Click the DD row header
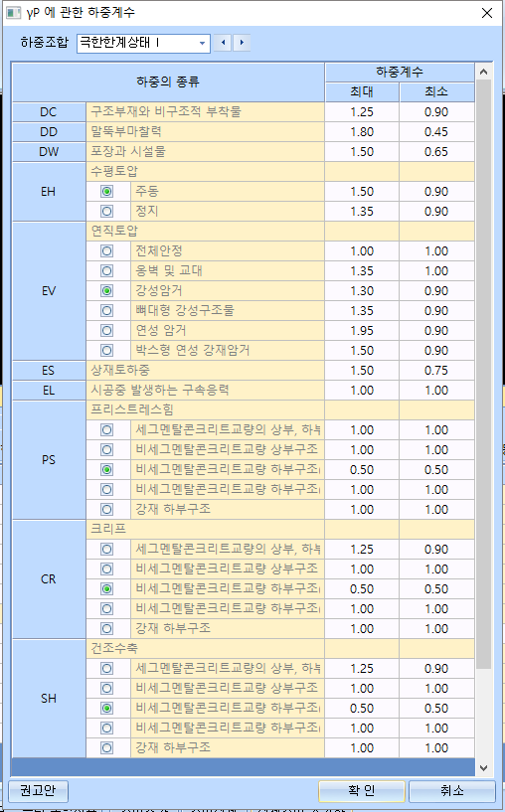505x812 pixels. pos(49,132)
